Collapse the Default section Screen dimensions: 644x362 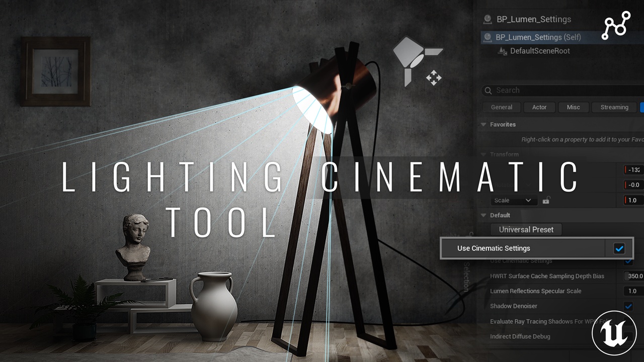coord(484,215)
